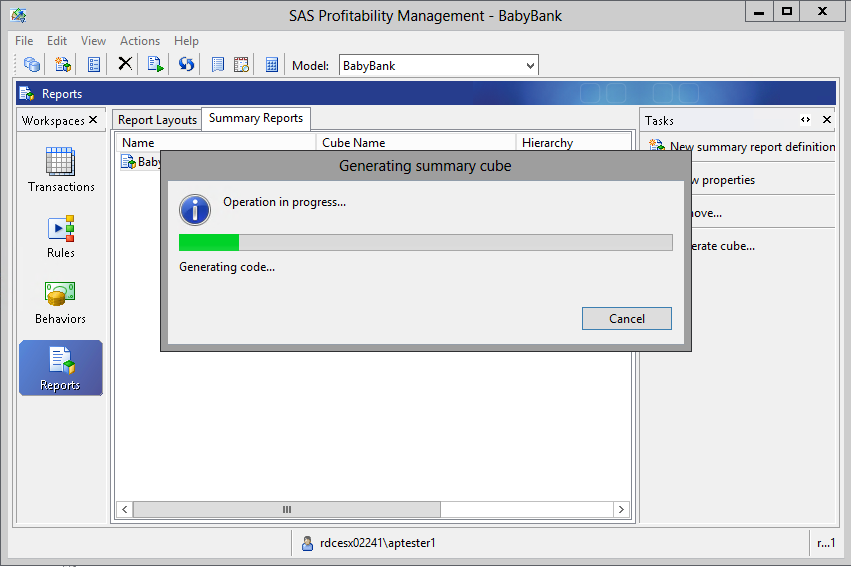Switch to the Report Layouts tab
This screenshot has width=851, height=567.
click(157, 120)
